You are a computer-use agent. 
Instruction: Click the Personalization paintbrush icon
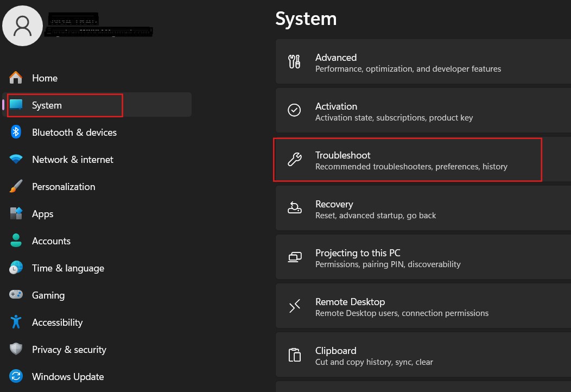(16, 186)
